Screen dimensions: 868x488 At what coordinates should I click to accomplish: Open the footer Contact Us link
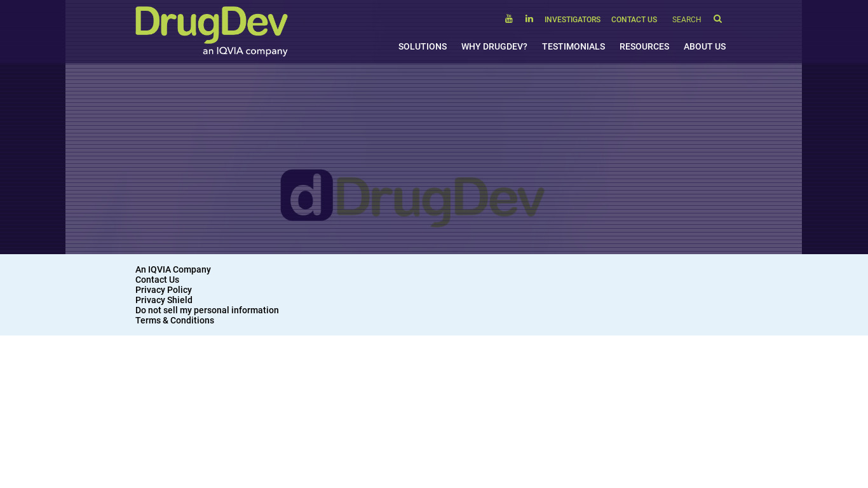[x=157, y=280]
